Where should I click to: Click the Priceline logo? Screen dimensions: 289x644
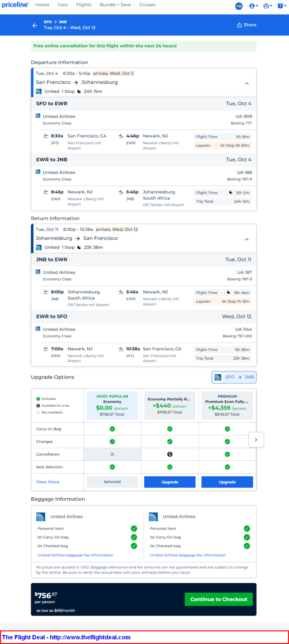[16, 5]
